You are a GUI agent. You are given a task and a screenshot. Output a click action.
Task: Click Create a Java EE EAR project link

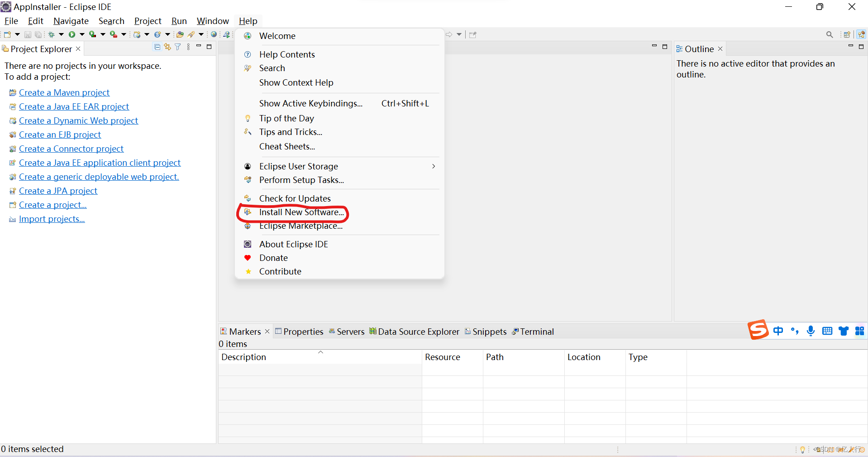pos(74,106)
